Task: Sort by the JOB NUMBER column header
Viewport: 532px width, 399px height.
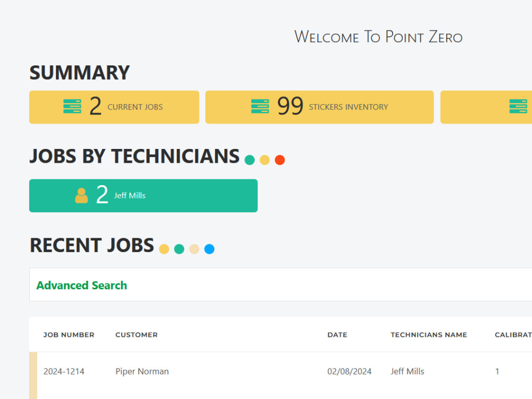Action: tap(69, 335)
